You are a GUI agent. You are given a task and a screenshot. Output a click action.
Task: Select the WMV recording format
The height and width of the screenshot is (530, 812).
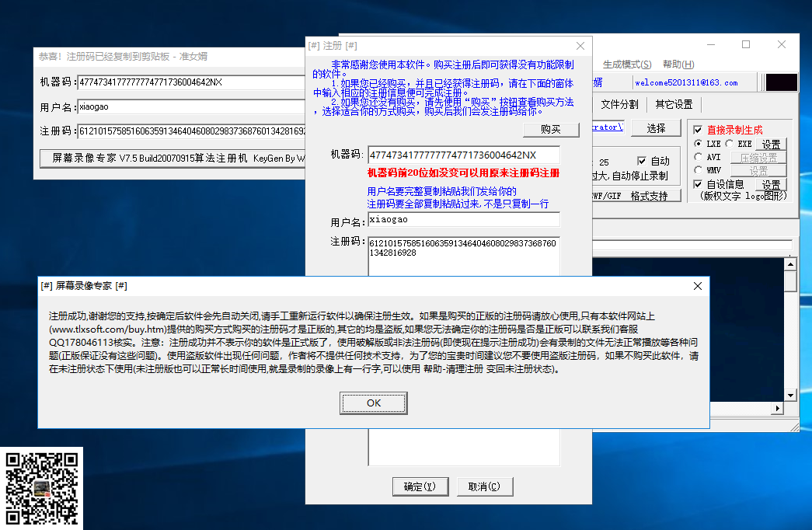click(699, 169)
